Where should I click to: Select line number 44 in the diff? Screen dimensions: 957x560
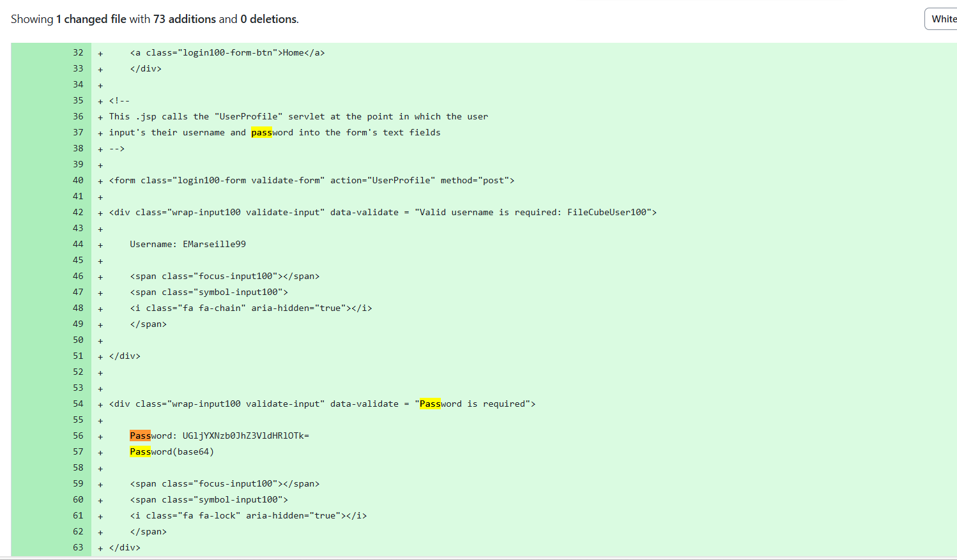click(78, 244)
